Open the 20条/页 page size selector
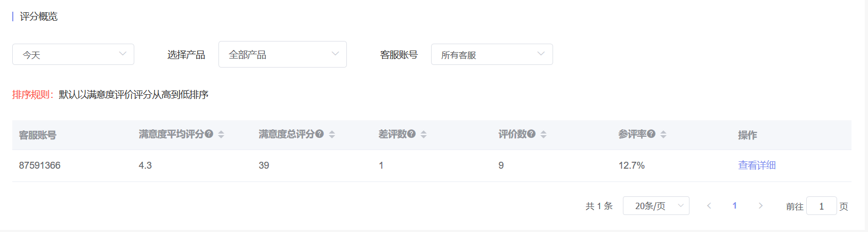The height and width of the screenshot is (232, 868). (656, 206)
